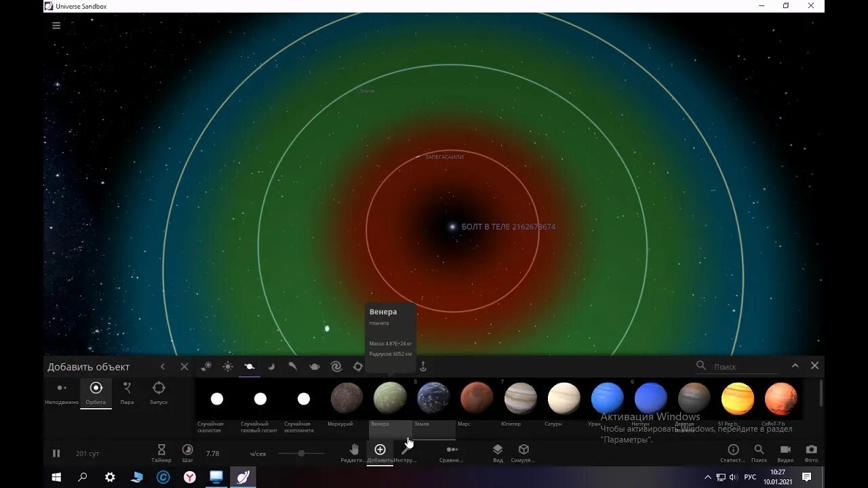Close Добавить объект with the title X
The width and height of the screenshot is (868, 488).
184,367
